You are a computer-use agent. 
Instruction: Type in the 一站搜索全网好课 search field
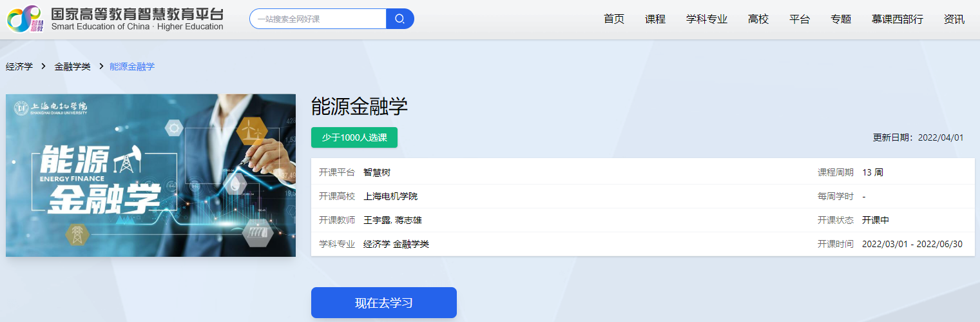click(318, 19)
